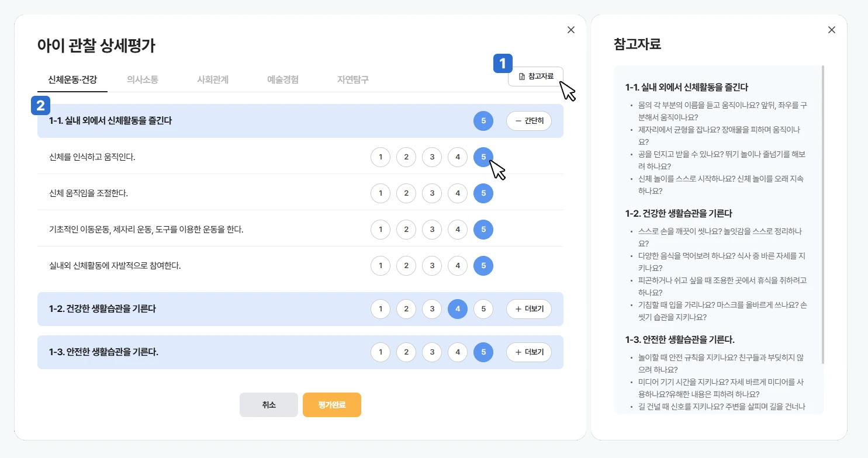The width and height of the screenshot is (868, 458).
Task: Switch to the 의사소통 tab
Action: point(142,79)
